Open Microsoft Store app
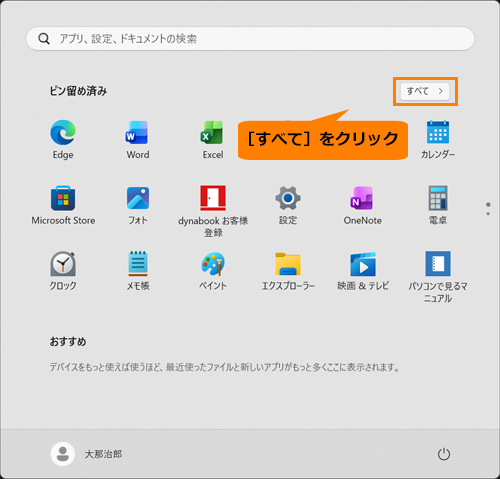500x479 pixels. coord(63,205)
